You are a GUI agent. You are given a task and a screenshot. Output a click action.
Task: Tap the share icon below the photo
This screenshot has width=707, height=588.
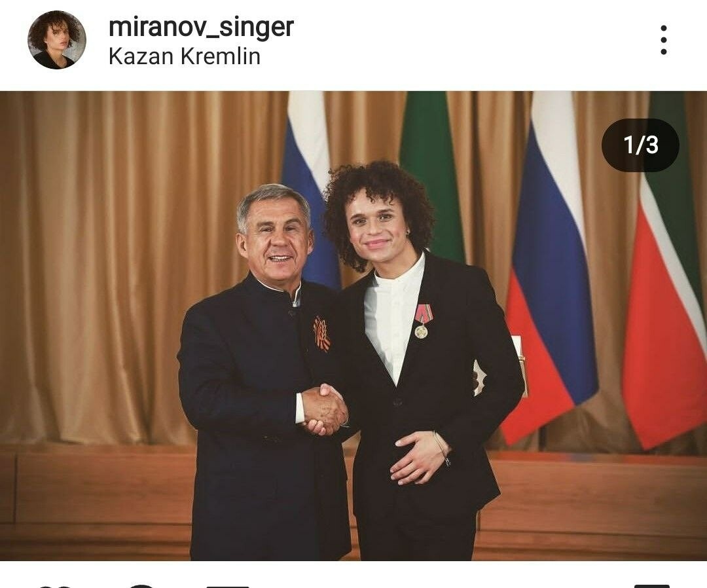pos(233,586)
